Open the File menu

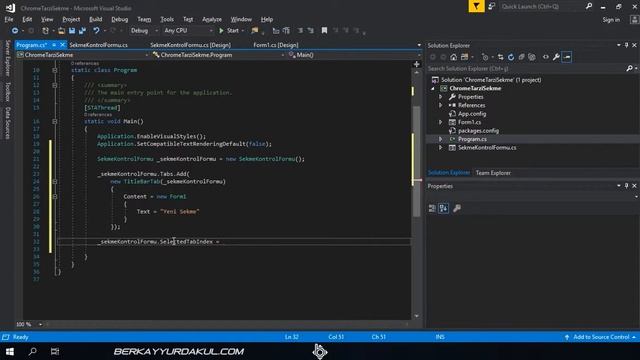click(x=9, y=19)
